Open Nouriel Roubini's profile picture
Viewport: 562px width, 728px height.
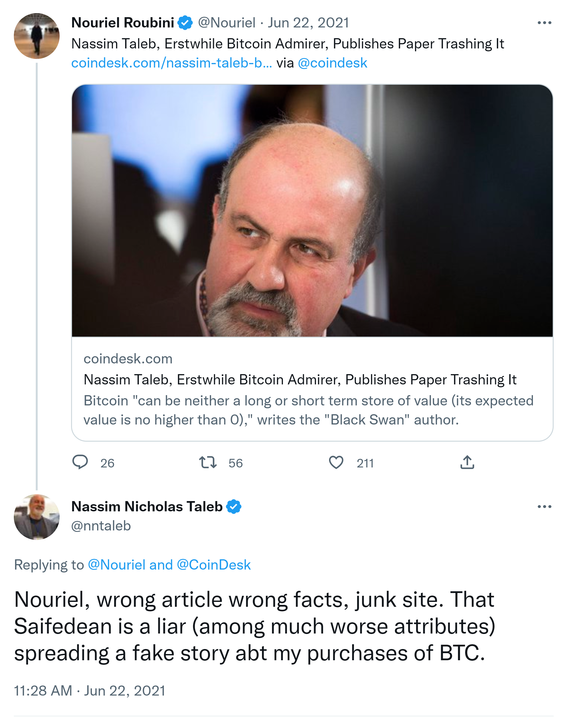(37, 36)
